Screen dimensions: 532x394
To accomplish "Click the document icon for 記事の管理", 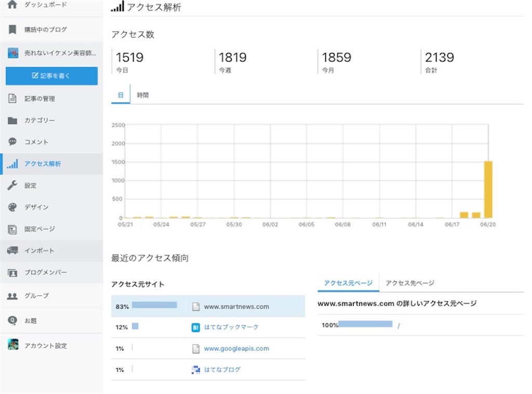I will [12, 98].
